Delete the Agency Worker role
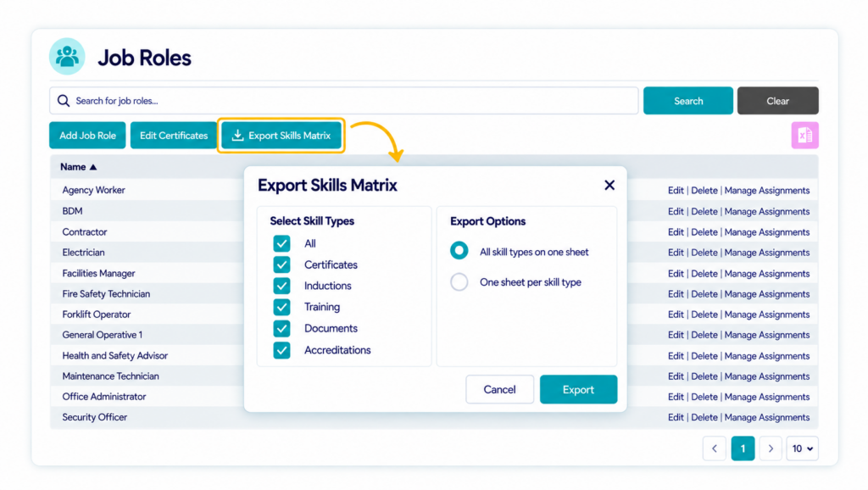The width and height of the screenshot is (868, 490). point(704,191)
